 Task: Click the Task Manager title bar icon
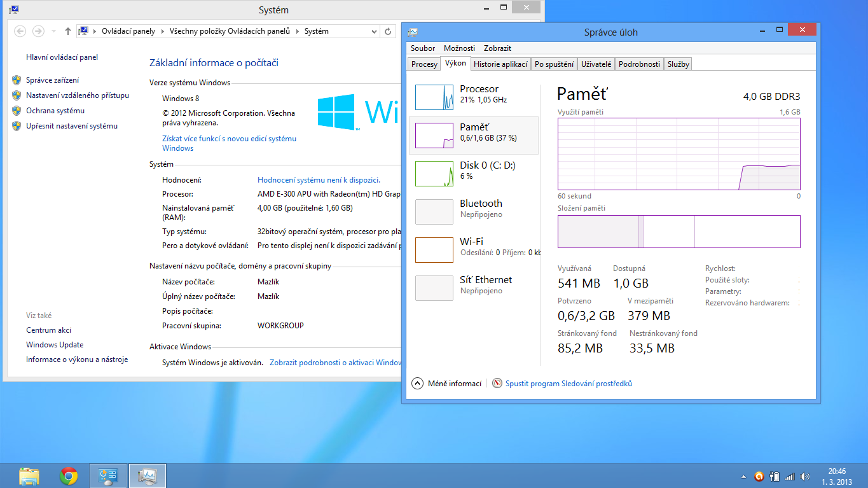pyautogui.click(x=413, y=32)
